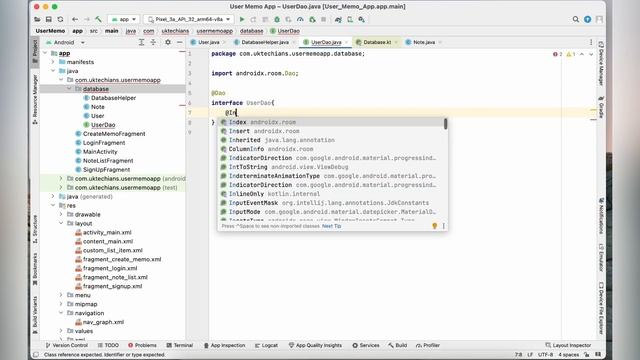Viewport: 640px width, 360px height.
Task: Expand the manifests folder
Action: click(53, 62)
